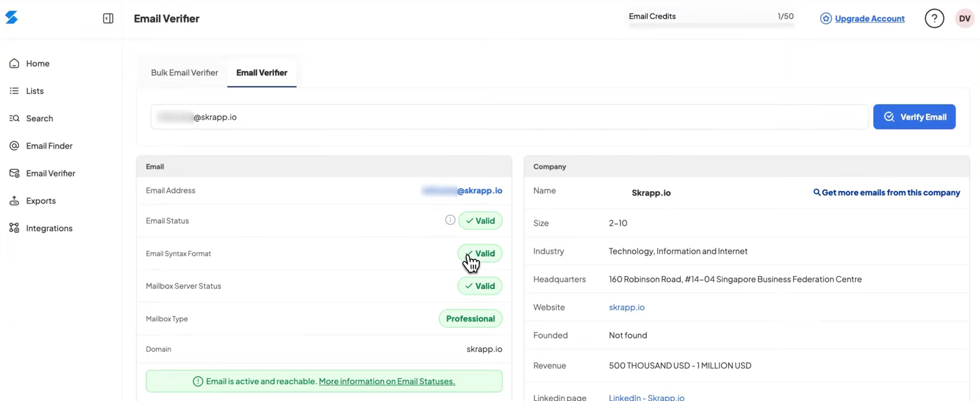
Task: Open the DV user avatar menu
Action: [965, 19]
